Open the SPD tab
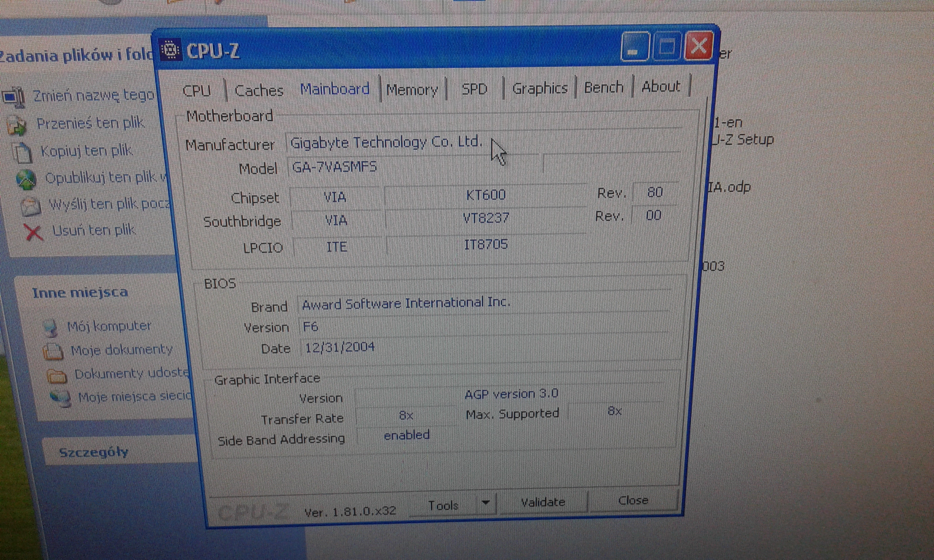 pos(475,89)
